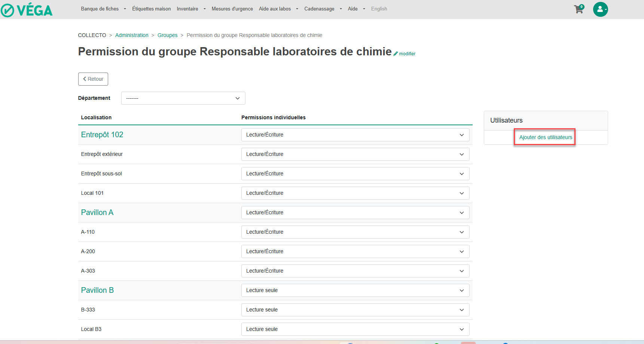The height and width of the screenshot is (344, 644).
Task: Go to Groupes breadcrumb
Action: click(167, 35)
